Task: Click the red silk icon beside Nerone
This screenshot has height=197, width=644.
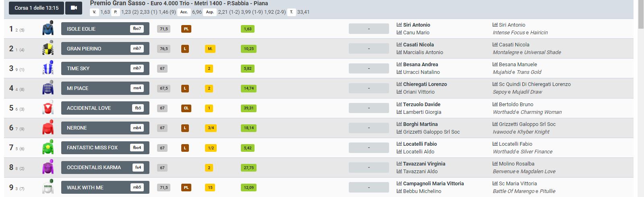Action: (48, 128)
